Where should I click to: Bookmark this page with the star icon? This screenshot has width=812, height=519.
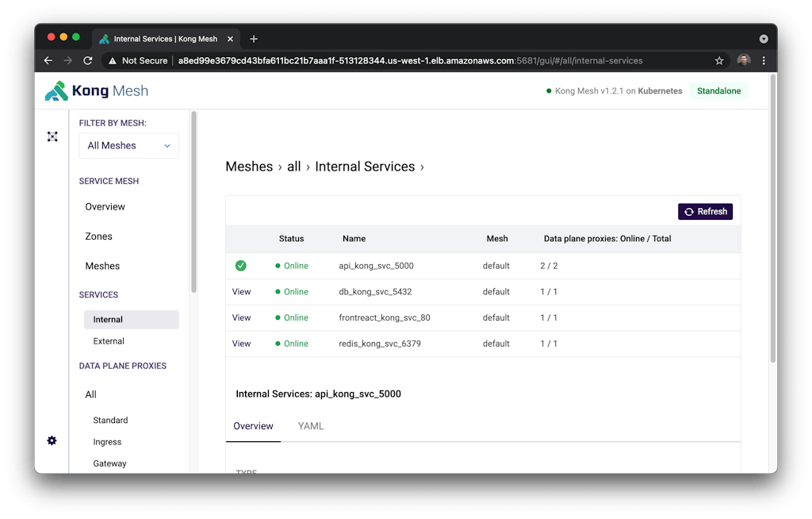[x=719, y=60]
